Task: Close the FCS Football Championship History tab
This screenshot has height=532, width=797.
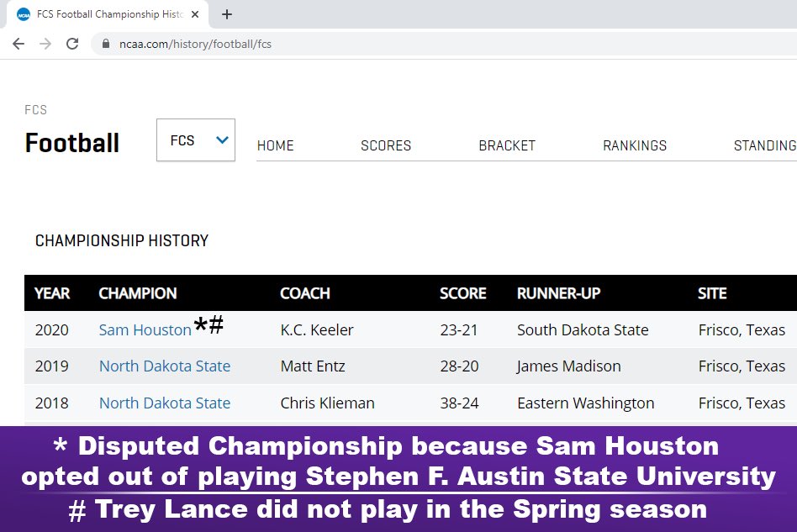Action: [195, 14]
